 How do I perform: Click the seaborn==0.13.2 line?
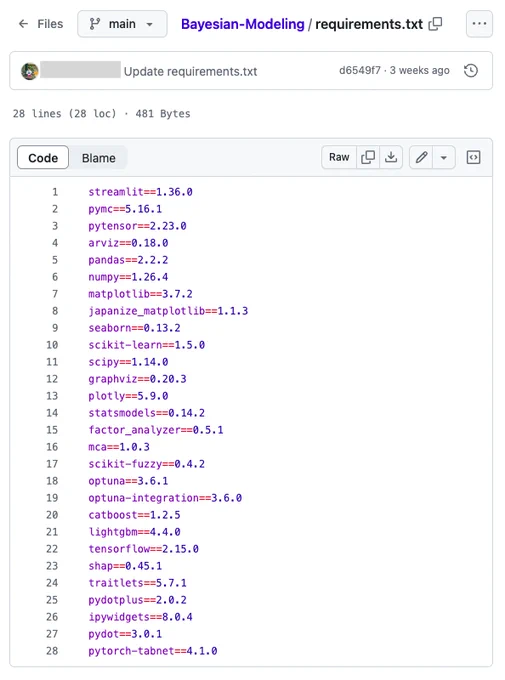tap(134, 328)
